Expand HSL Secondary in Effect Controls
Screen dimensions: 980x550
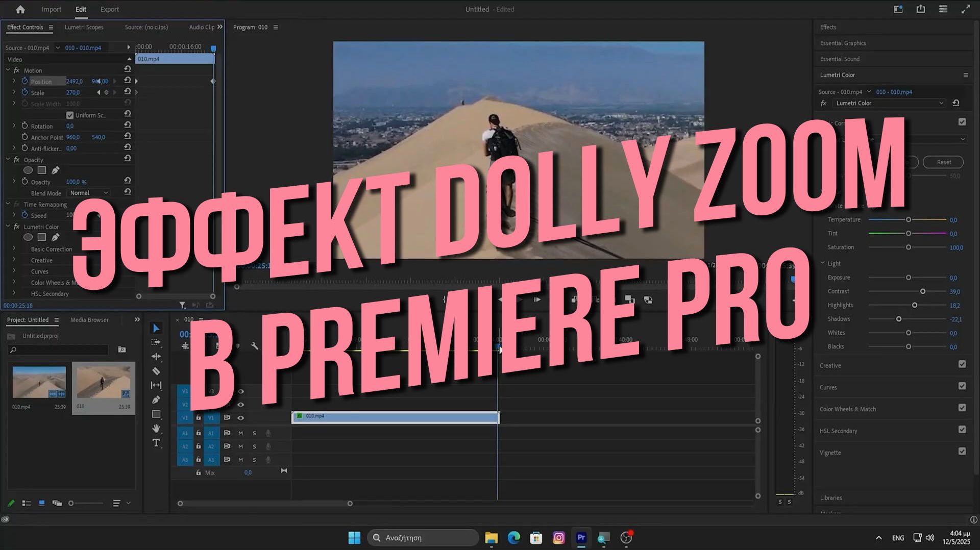pos(14,293)
